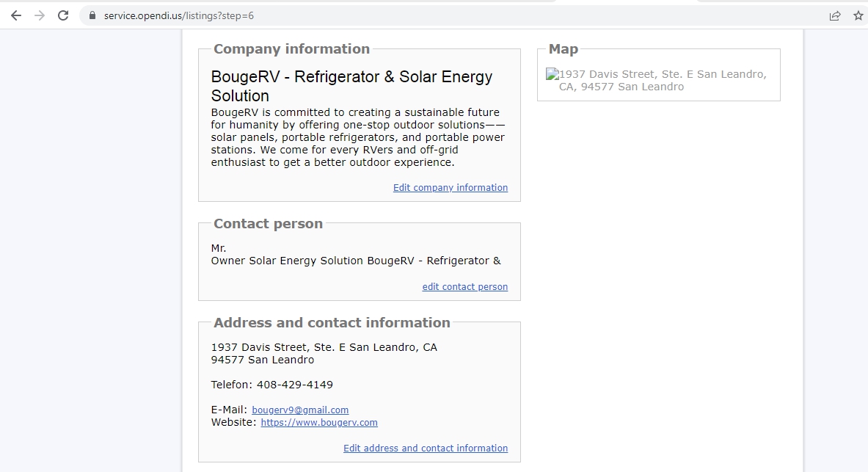Open Edit address and contact information
868x472 pixels.
click(425, 449)
